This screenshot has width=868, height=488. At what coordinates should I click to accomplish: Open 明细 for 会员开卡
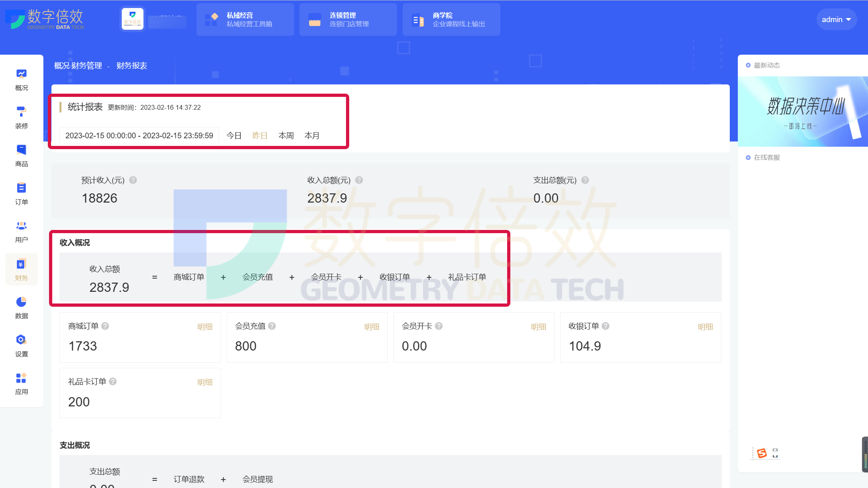(x=538, y=327)
